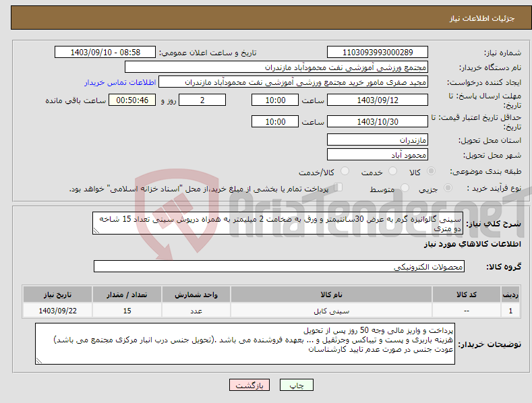Image resolution: width=532 pixels, height=403 pixels.
Task: Click the واحد شمارش column header
Action: (x=196, y=294)
